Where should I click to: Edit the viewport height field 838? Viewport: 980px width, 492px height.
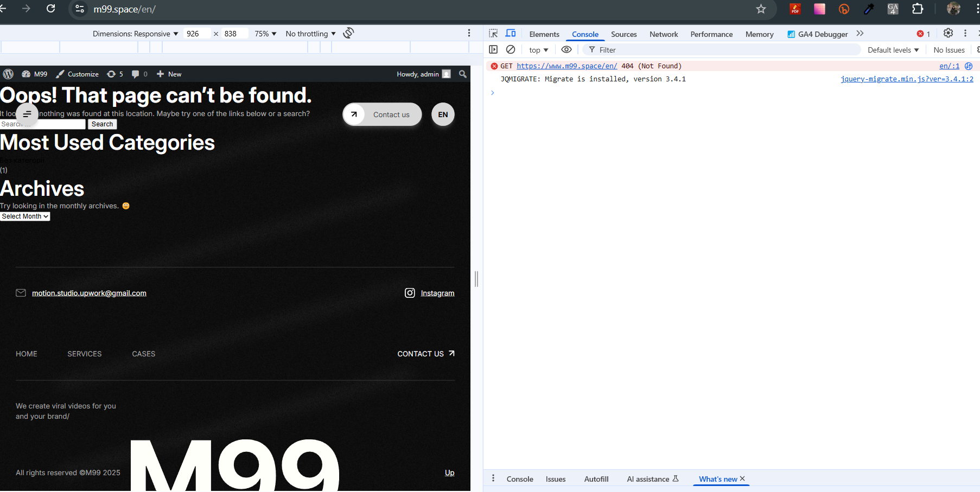(234, 34)
